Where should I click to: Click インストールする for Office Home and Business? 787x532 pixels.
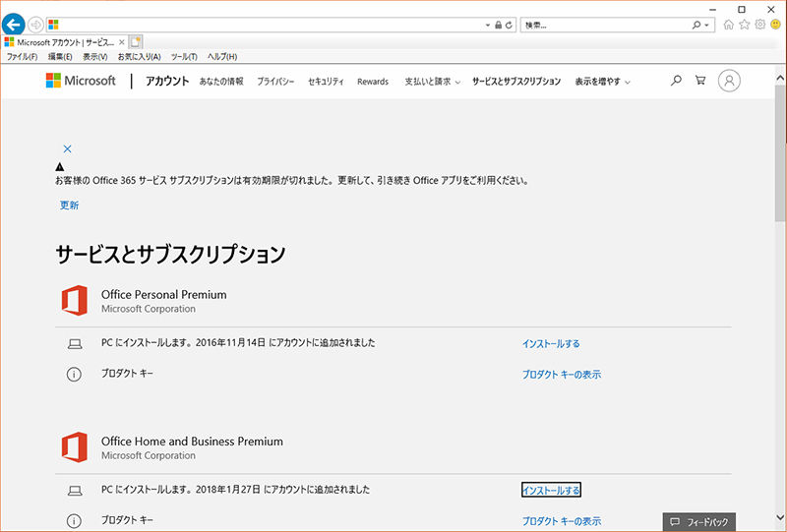pos(551,491)
